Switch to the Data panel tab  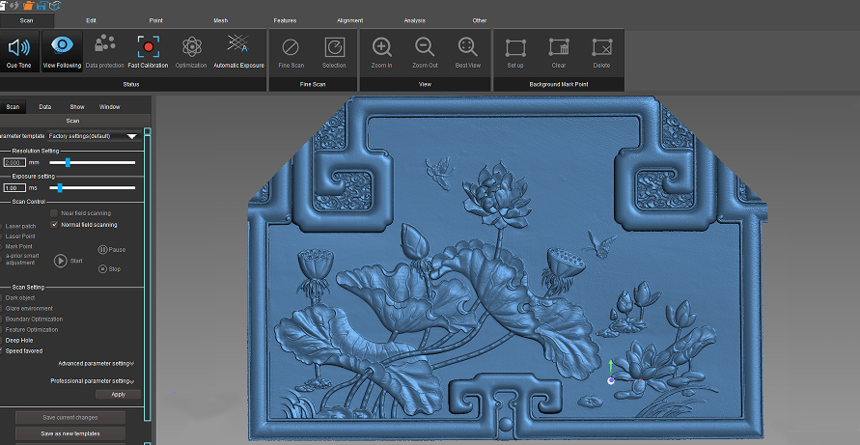point(45,107)
